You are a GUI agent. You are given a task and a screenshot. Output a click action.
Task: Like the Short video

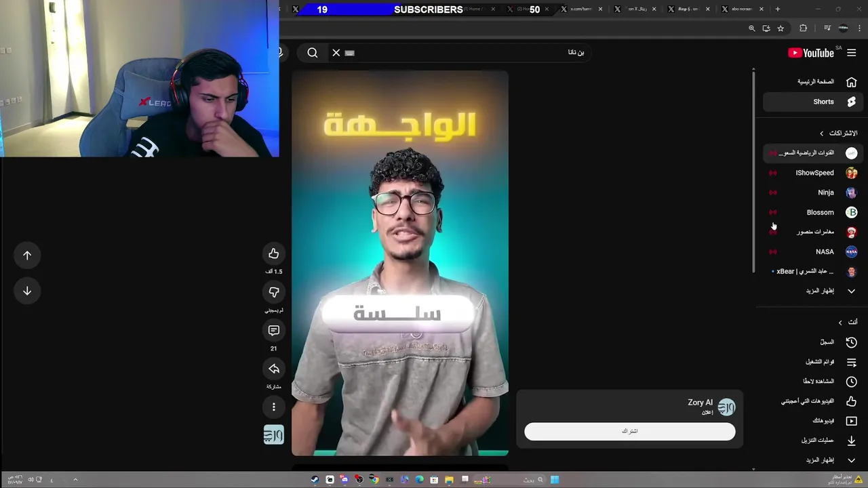point(274,253)
